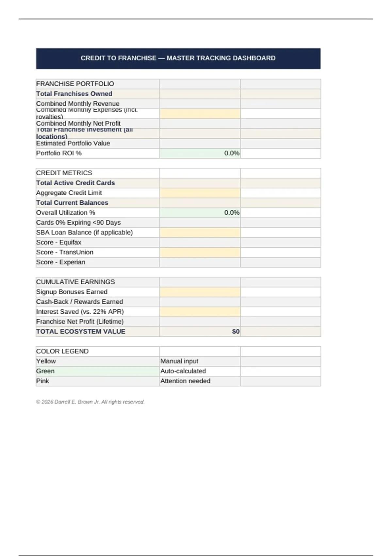The height and width of the screenshot is (556, 392).
Task: Select the CREDIT METRICS header cell
Action: pyautogui.click(x=98, y=173)
